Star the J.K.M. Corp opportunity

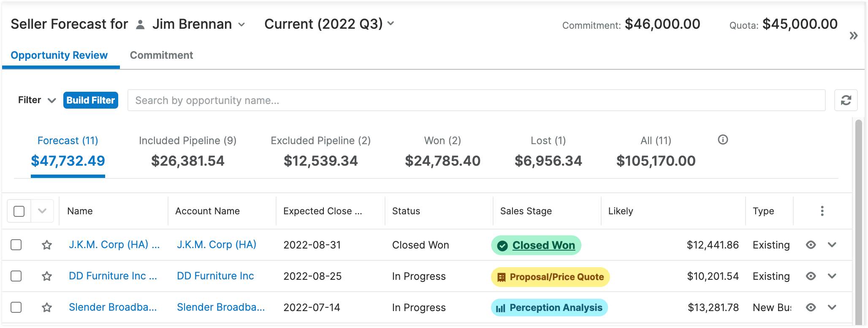pos(47,245)
